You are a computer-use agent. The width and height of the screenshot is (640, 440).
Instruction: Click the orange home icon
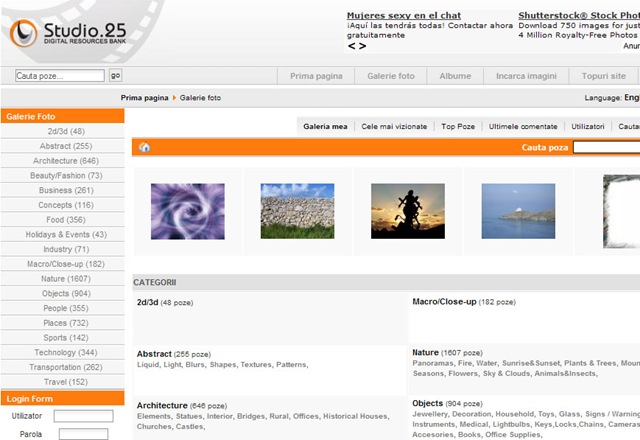coord(144,147)
